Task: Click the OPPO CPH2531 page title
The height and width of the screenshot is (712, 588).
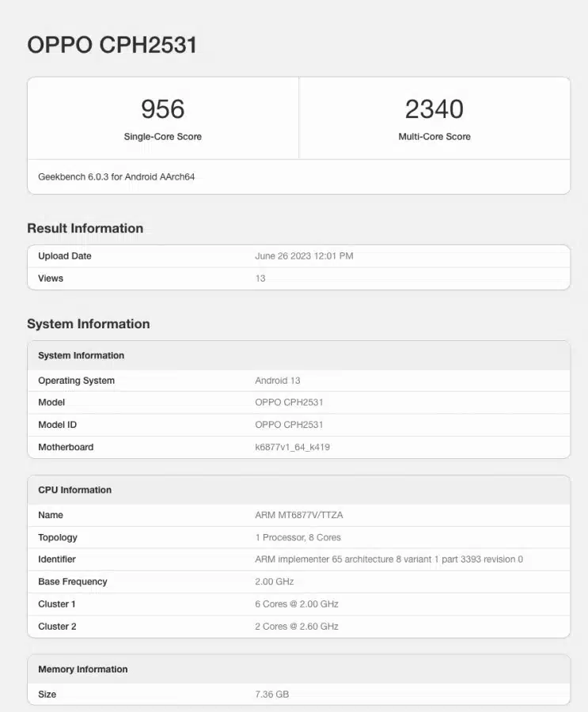Action: (x=112, y=45)
